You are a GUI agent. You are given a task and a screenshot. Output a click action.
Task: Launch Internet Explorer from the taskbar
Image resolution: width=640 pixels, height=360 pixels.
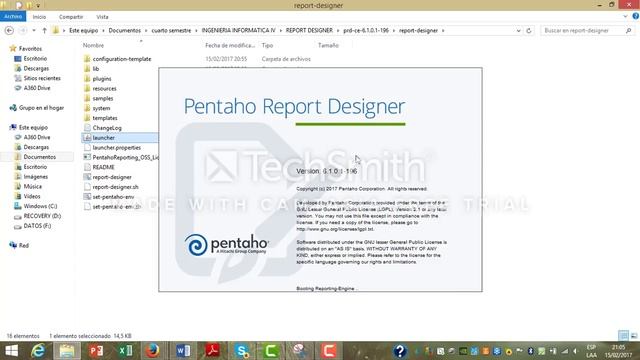click(38, 351)
